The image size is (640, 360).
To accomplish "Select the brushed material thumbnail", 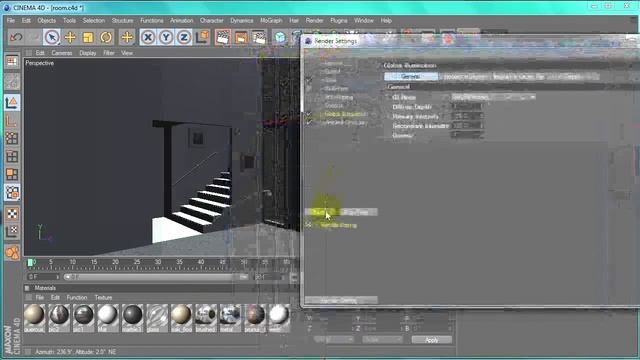I will pos(206,318).
